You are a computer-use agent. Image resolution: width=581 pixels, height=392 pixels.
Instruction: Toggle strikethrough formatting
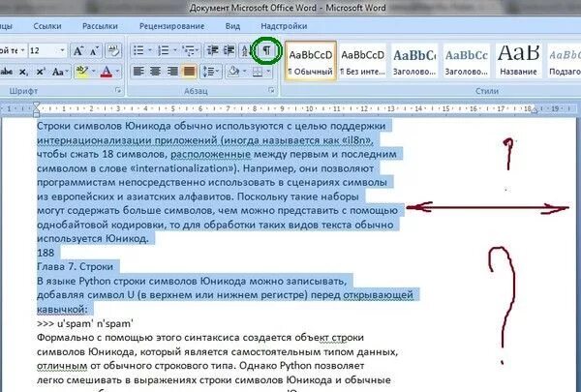[7, 71]
